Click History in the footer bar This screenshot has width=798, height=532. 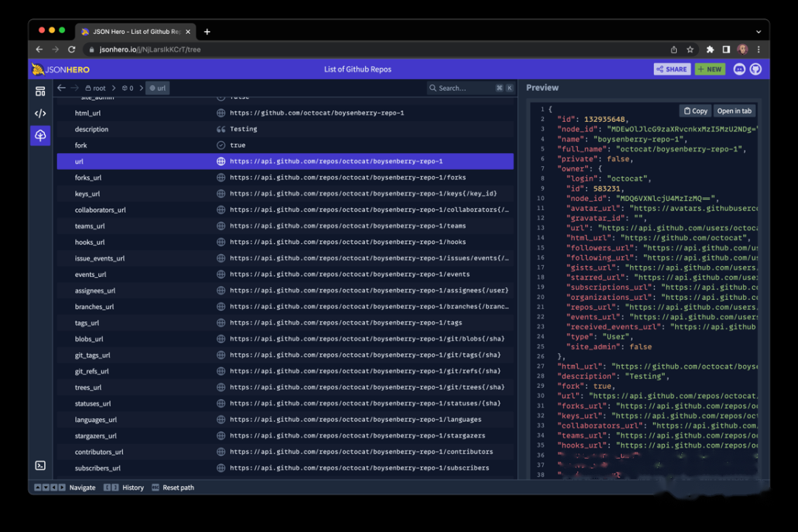[124, 488]
